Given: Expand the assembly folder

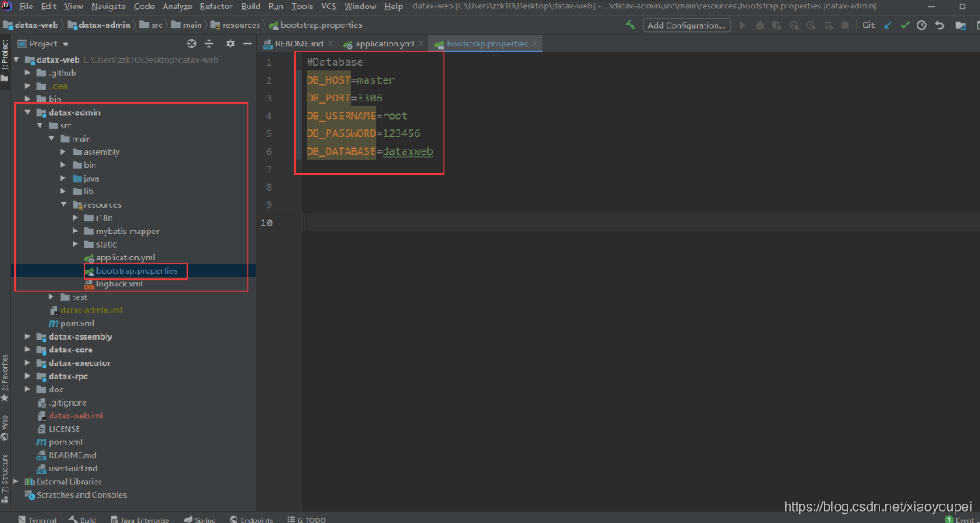Looking at the screenshot, I should coord(63,152).
